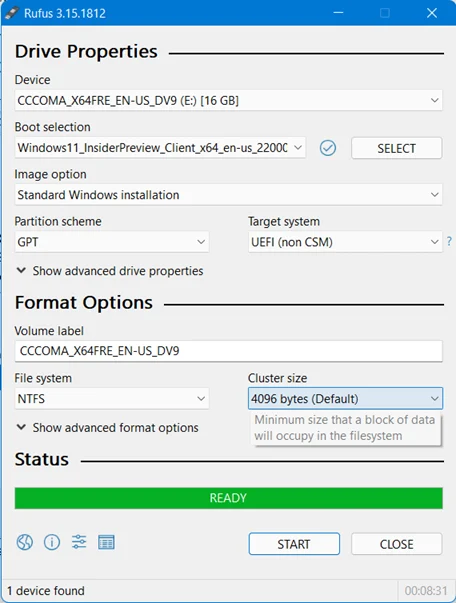Open the Image option dropdown
This screenshot has height=603, width=456.
(x=228, y=195)
